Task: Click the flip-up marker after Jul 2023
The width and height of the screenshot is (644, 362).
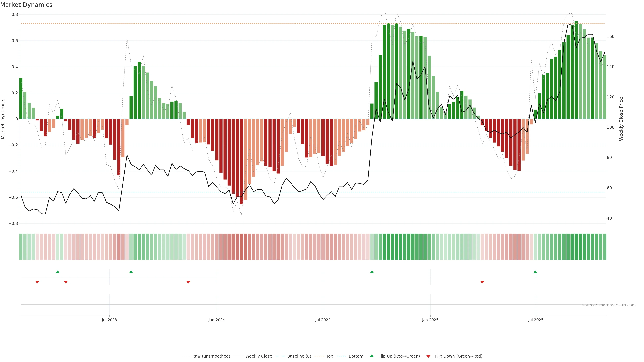Action: [x=131, y=272]
